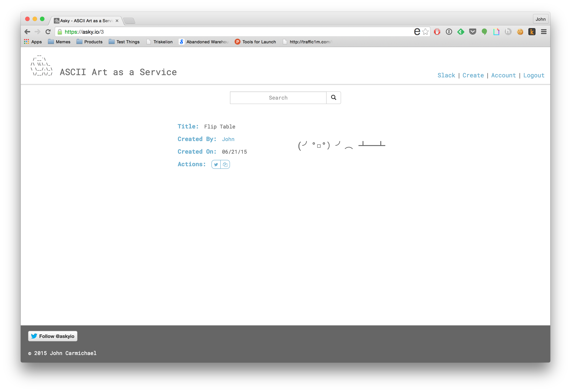
Task: Open the Create navigation link
Action: pos(473,75)
